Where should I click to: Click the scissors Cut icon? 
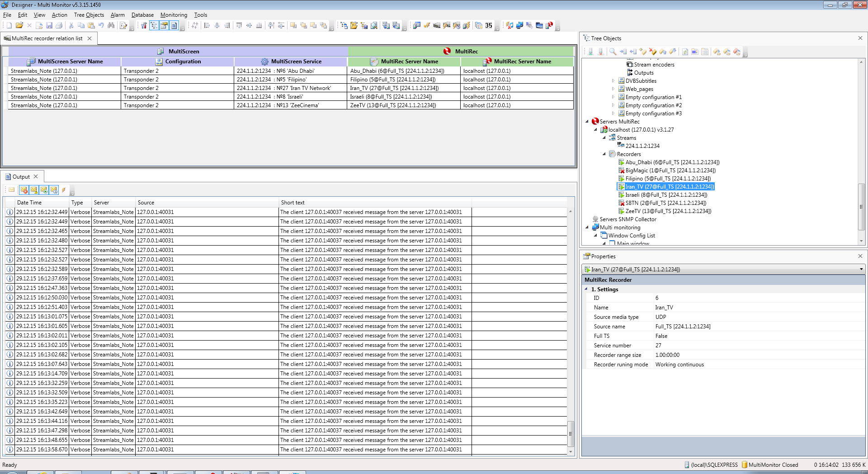(x=71, y=26)
